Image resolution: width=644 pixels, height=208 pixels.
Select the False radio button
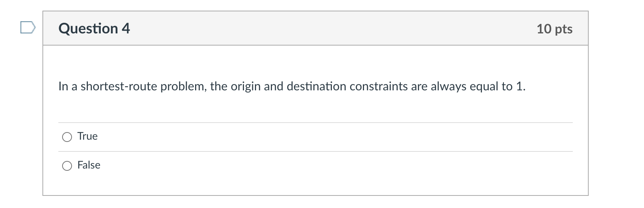pos(67,166)
